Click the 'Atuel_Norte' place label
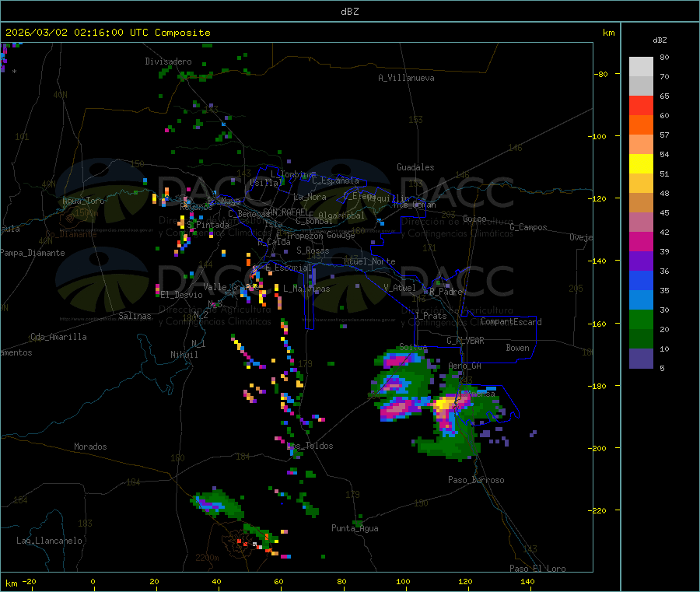The image size is (700, 592). pyautogui.click(x=369, y=261)
